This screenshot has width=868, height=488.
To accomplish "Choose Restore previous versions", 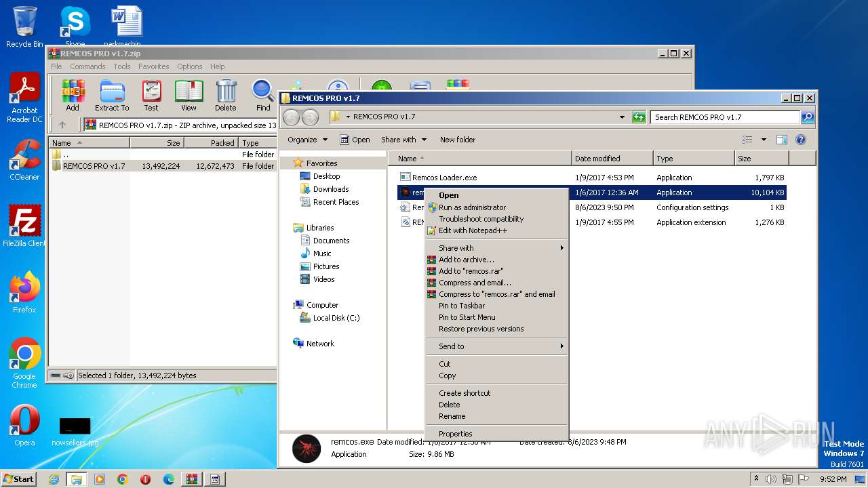I will pos(496,329).
